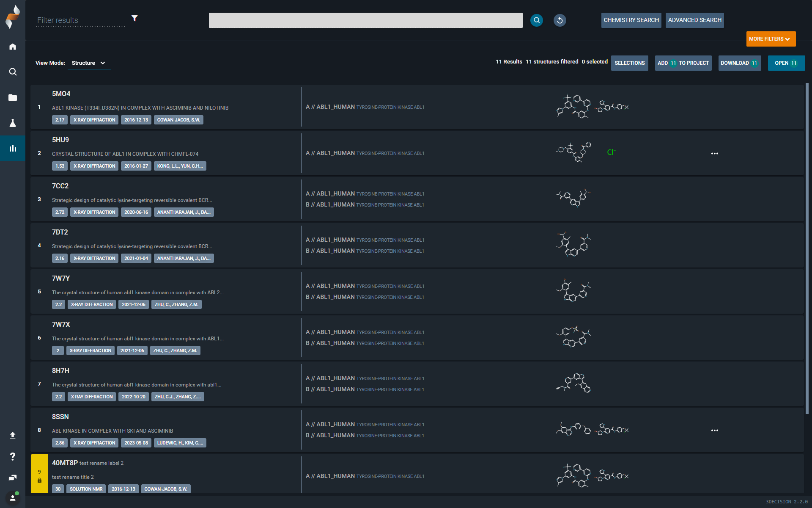Open the feedback chat icon in sidebar
The image size is (812, 508).
[13, 478]
